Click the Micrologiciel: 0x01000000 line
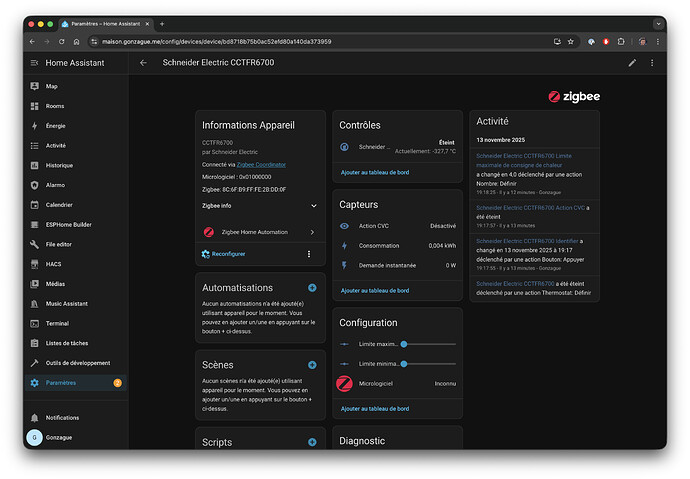Viewport: 690px width, 479px height. [237, 177]
